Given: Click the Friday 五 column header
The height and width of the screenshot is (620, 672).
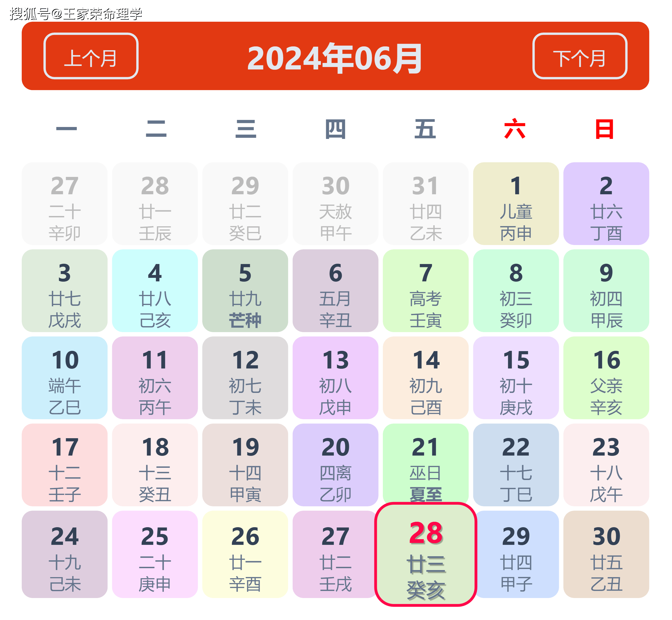Looking at the screenshot, I should click(x=425, y=129).
